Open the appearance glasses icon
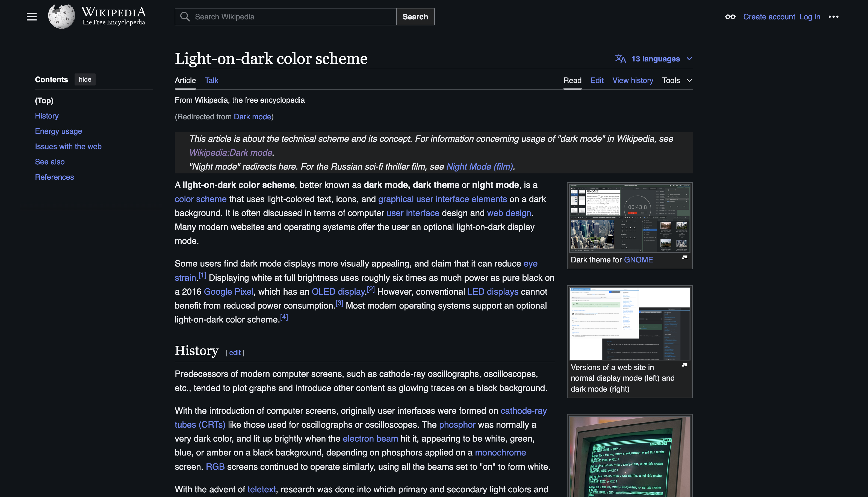 click(730, 17)
